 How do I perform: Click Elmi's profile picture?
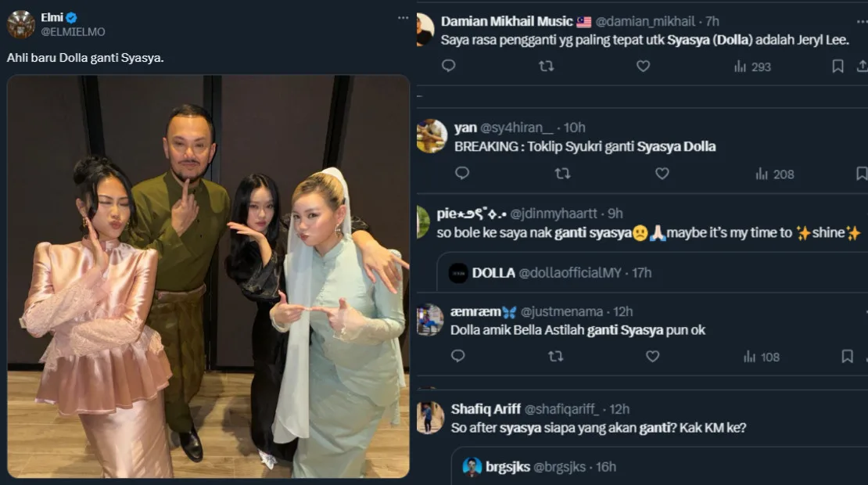pos(21,24)
